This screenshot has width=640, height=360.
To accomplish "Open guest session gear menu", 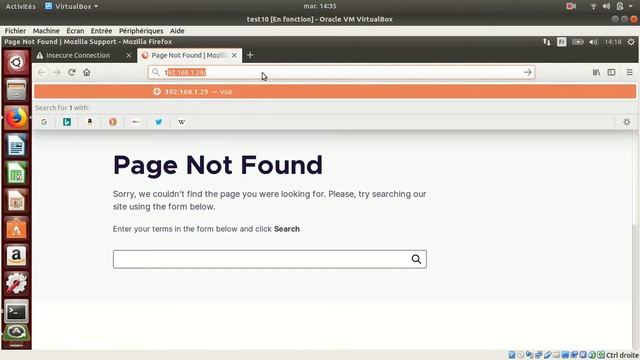I will click(631, 42).
